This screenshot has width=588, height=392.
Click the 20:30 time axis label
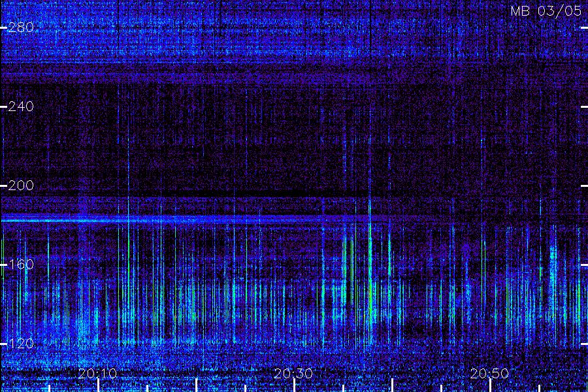point(293,374)
